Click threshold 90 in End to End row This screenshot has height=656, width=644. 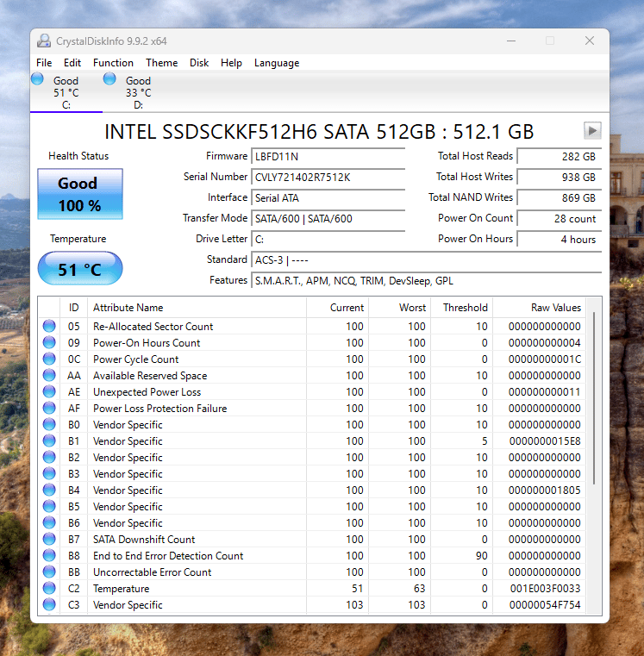pos(482,556)
